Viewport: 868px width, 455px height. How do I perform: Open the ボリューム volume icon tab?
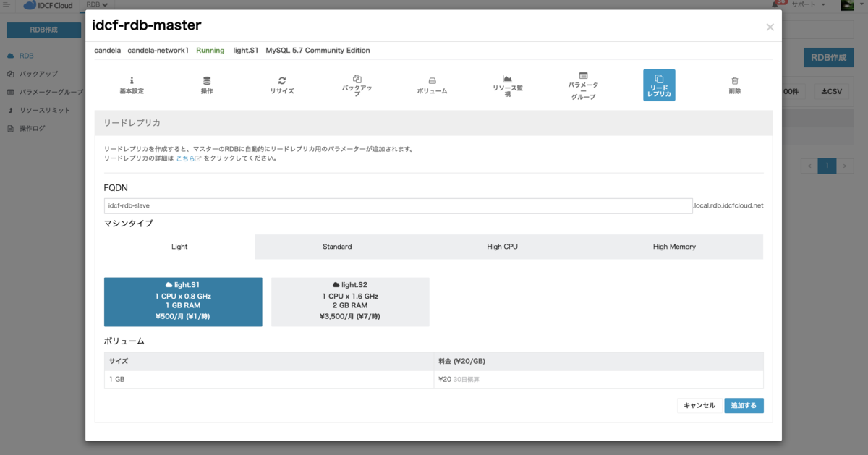pyautogui.click(x=432, y=85)
